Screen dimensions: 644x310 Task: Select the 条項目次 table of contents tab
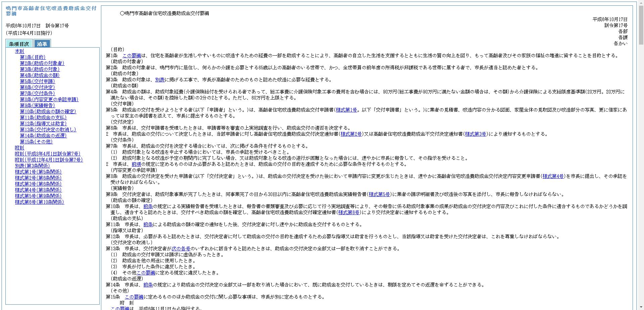tap(18, 44)
